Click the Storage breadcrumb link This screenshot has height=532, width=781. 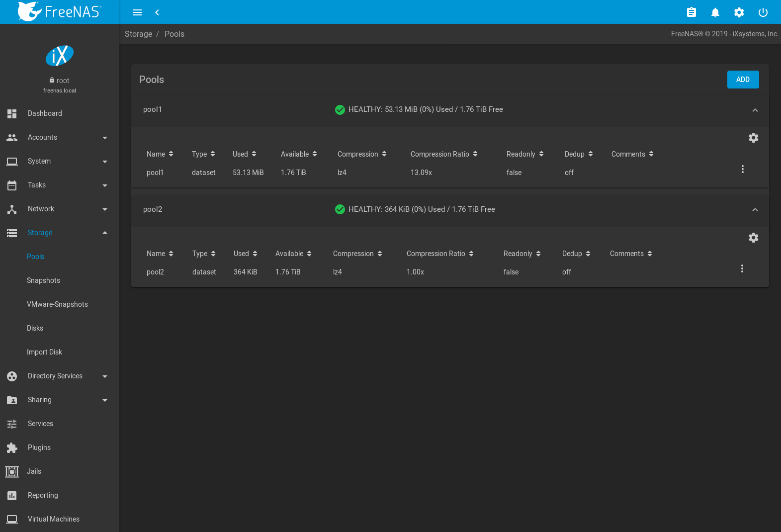coord(138,34)
